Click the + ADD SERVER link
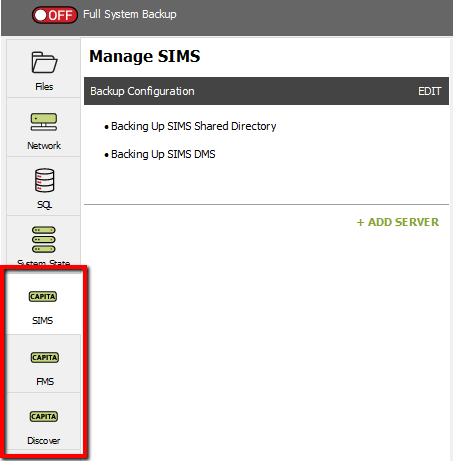Viewport: 453px width, 461px height. (398, 222)
